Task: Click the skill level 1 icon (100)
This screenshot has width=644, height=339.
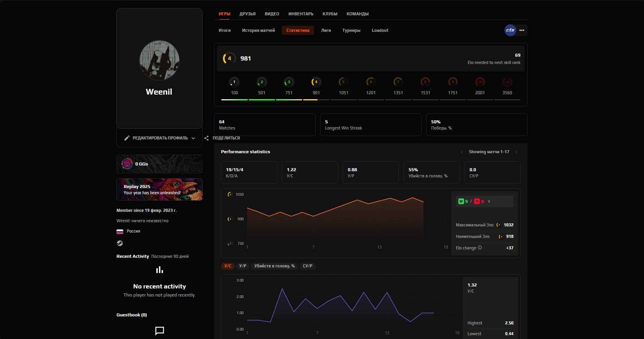Action: (x=234, y=82)
